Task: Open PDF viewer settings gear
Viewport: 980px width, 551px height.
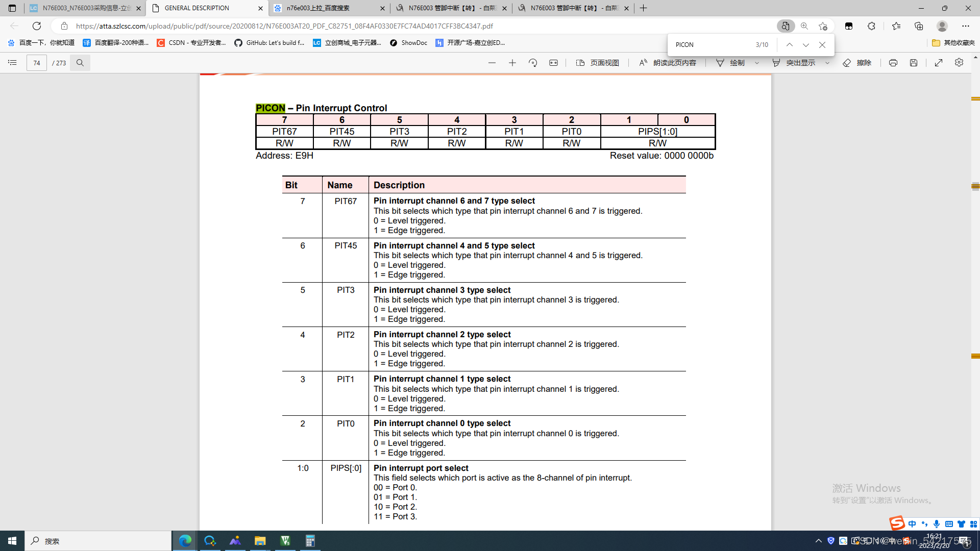Action: pyautogui.click(x=959, y=62)
